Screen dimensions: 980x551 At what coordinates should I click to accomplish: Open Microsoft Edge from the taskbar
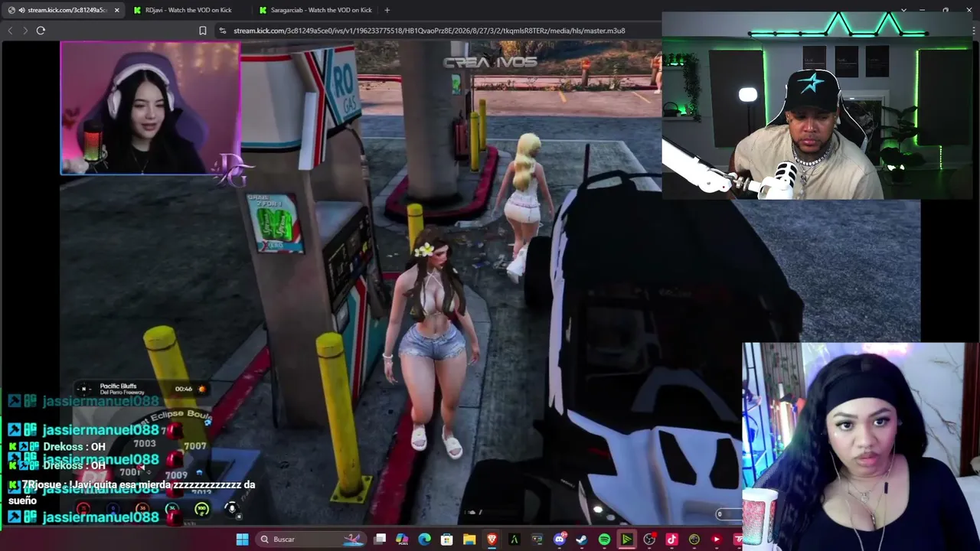pos(424,540)
